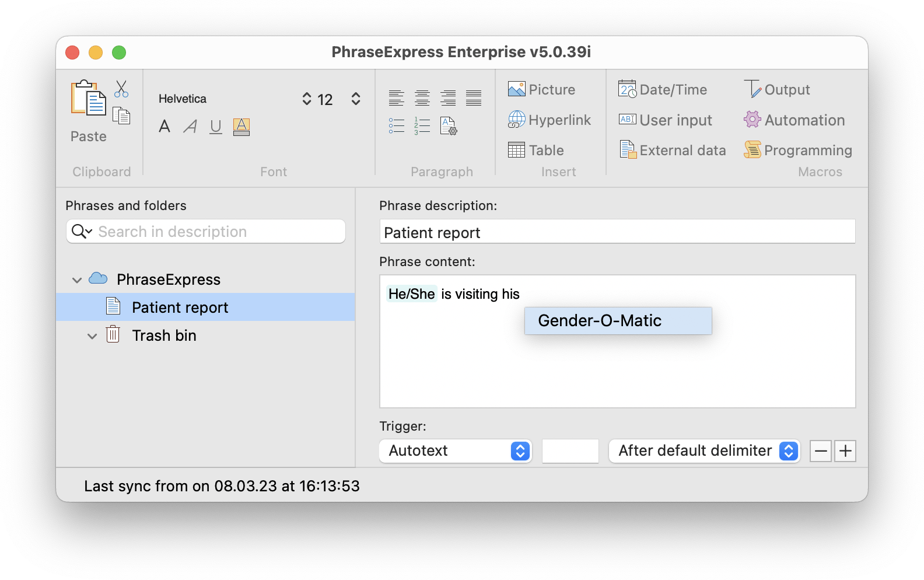Select the PhraseExpress cloud folder

pyautogui.click(x=154, y=279)
